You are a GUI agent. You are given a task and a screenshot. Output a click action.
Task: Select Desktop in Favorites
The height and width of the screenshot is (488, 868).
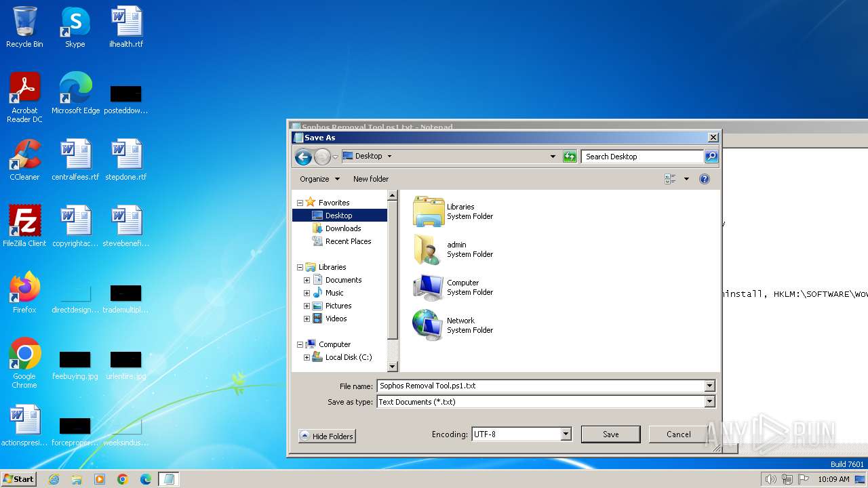pyautogui.click(x=340, y=216)
